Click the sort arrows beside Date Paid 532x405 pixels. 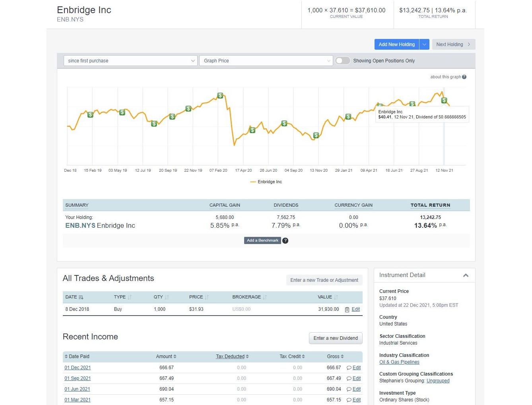66,357
